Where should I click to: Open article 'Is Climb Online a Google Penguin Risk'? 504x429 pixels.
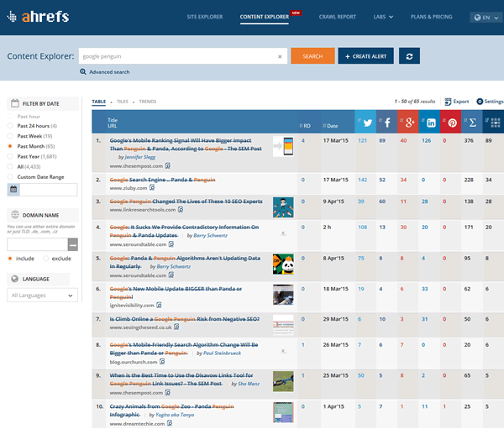tap(185, 319)
